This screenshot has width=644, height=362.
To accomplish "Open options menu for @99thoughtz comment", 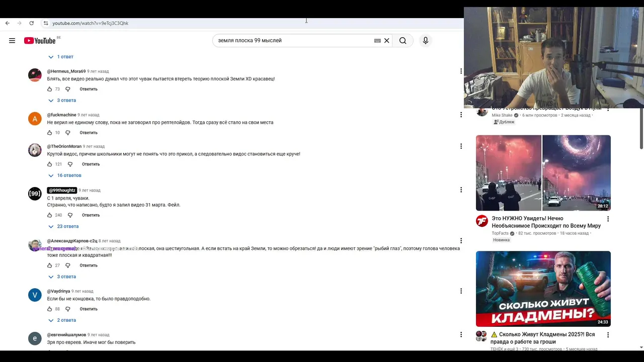I will click(x=461, y=190).
